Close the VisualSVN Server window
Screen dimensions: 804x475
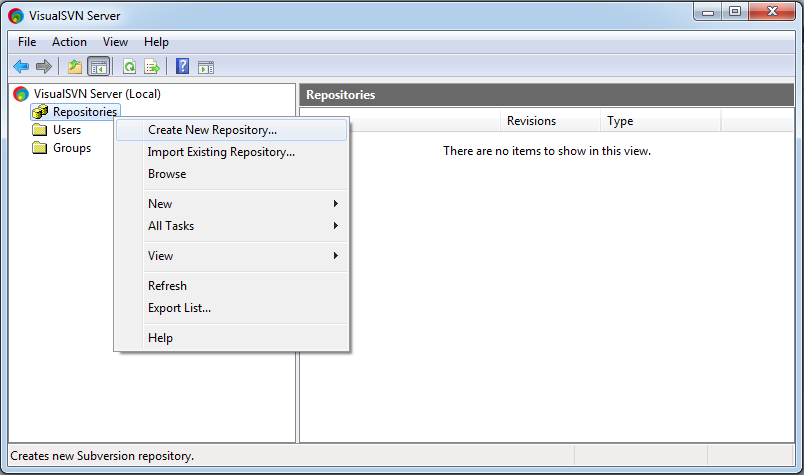pos(772,11)
